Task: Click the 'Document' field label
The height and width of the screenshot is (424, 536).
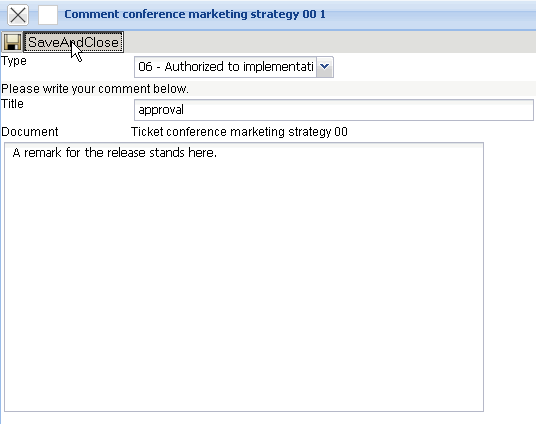Action: click(30, 132)
